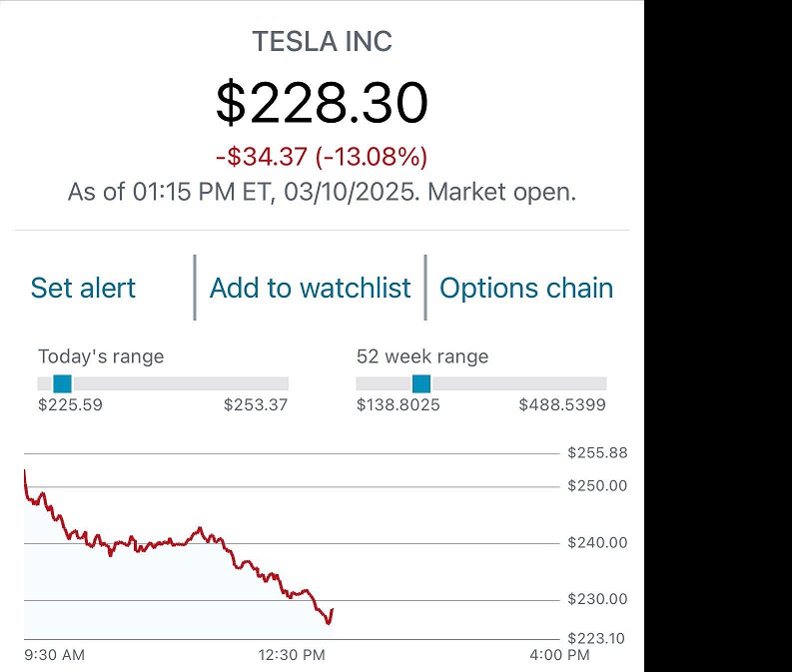The image size is (792, 672).
Task: Click the 52 week range slider marker
Action: point(421,383)
